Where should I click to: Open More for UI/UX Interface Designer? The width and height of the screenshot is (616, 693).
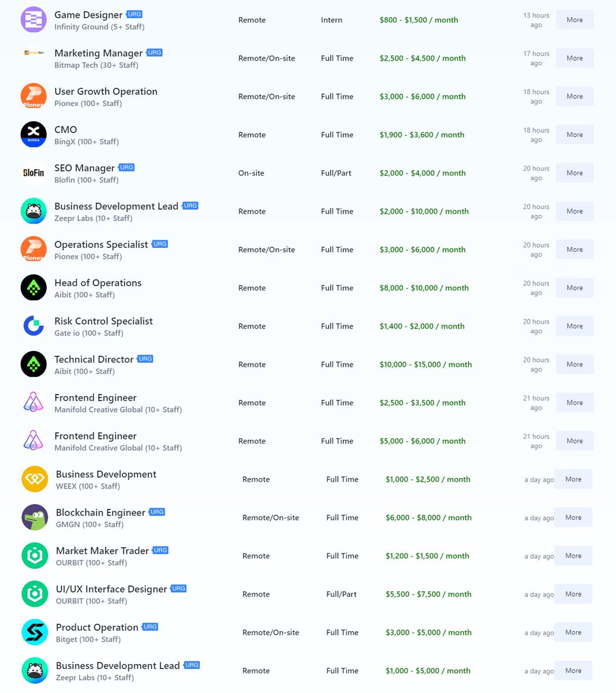573,594
